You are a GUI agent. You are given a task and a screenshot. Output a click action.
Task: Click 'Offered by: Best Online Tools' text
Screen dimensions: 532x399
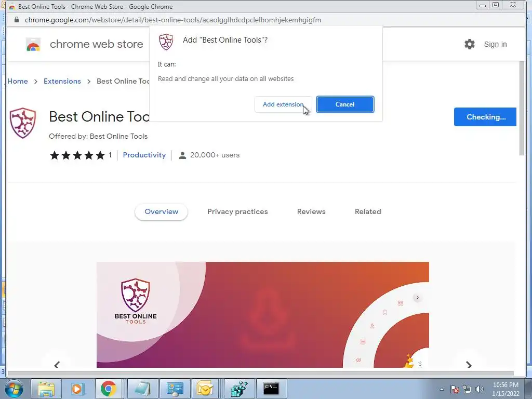click(98, 137)
